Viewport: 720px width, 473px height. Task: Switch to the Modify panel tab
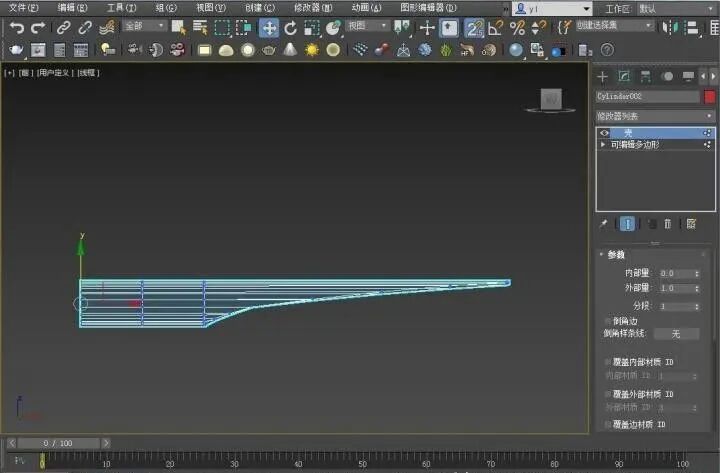(x=624, y=77)
